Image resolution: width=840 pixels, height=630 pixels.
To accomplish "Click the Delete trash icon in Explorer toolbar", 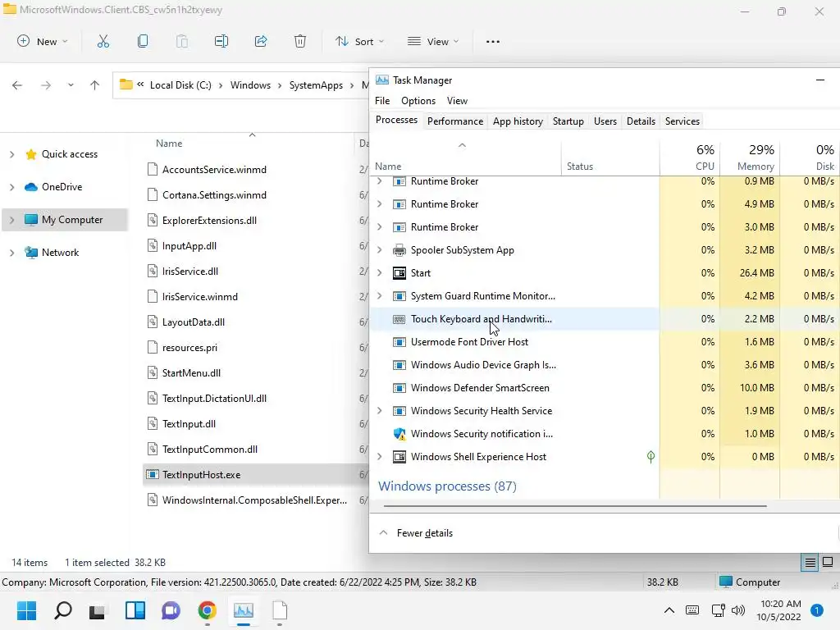I will pos(300,41).
